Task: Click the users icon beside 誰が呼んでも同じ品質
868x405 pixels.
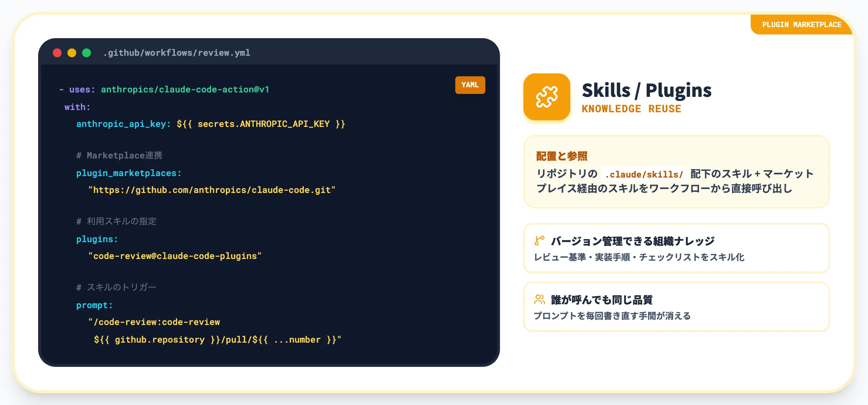Action: [x=539, y=299]
